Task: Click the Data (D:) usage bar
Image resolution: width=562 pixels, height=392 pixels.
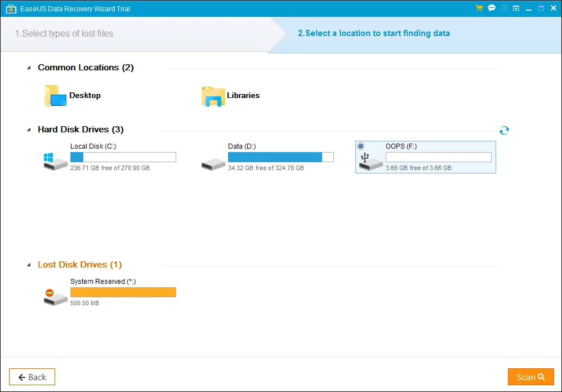Action: point(280,157)
